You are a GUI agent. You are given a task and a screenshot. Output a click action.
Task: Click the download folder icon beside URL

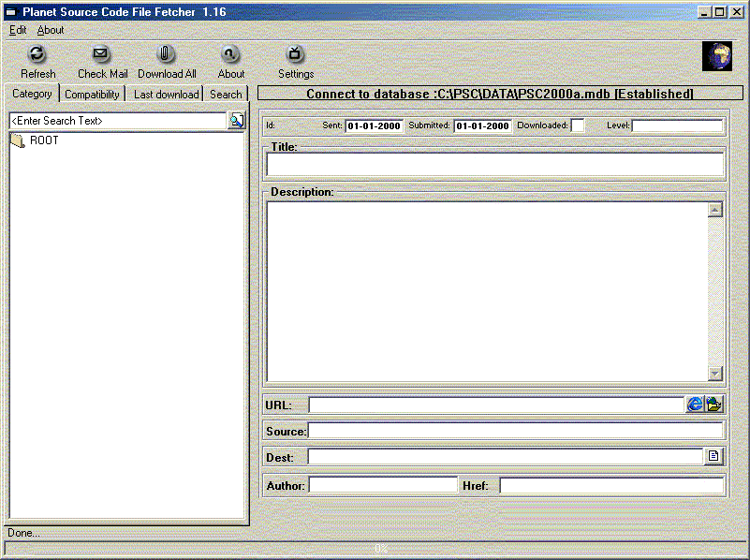[714, 405]
